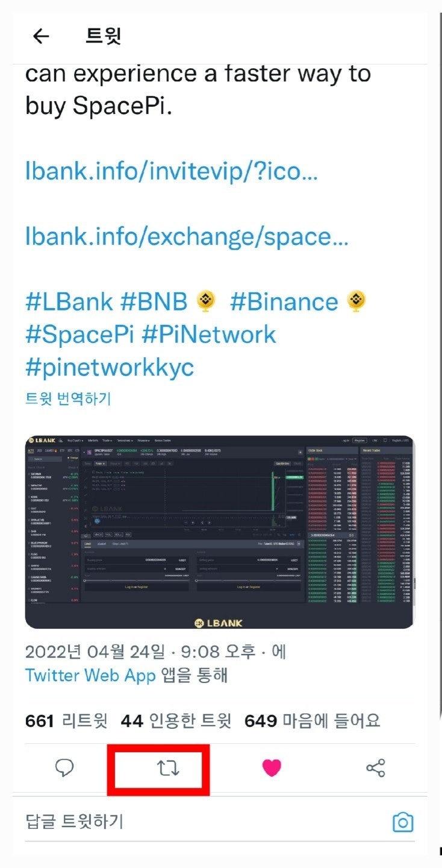View the 661 리트윗 list
The width and height of the screenshot is (442, 868).
[x=66, y=720]
